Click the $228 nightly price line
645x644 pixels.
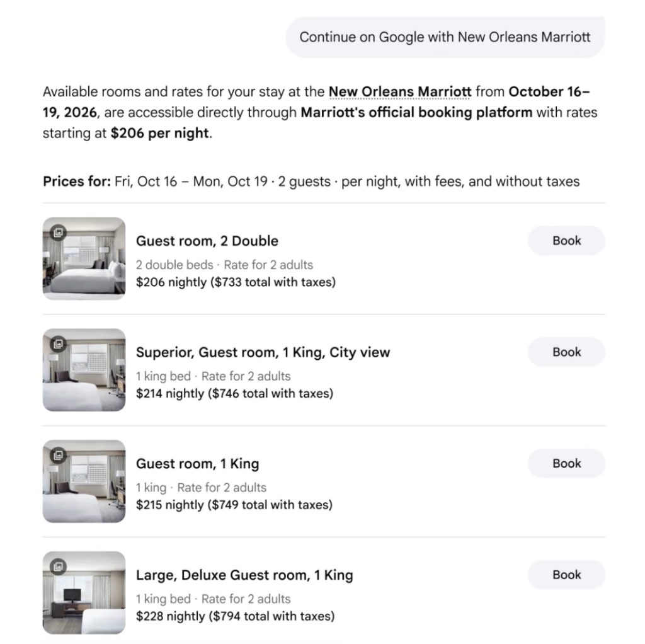[x=236, y=616]
